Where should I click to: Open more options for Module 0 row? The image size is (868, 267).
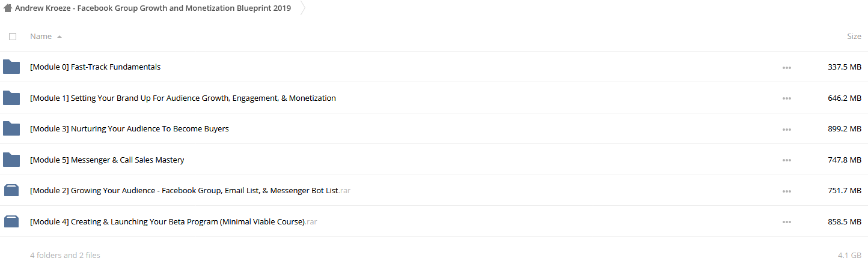point(787,67)
